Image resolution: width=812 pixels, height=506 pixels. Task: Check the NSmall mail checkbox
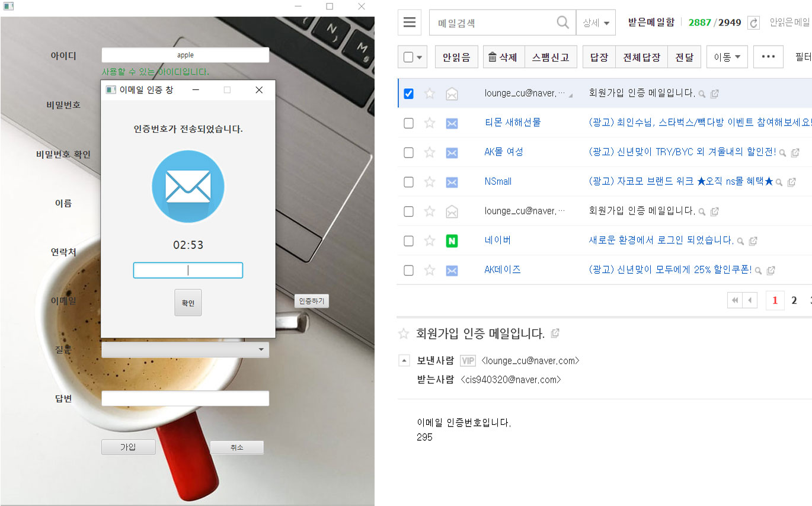tap(408, 181)
